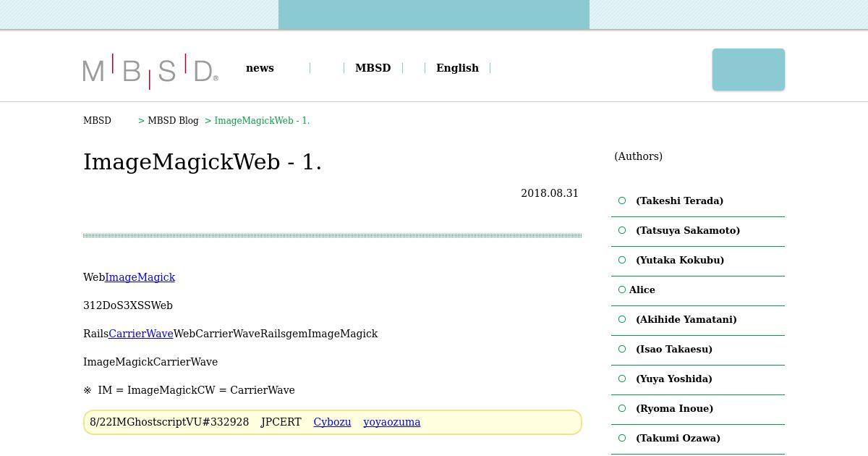This screenshot has height=456, width=868.
Task: View posts by Tatsuya Sakamoto
Action: [x=688, y=231]
